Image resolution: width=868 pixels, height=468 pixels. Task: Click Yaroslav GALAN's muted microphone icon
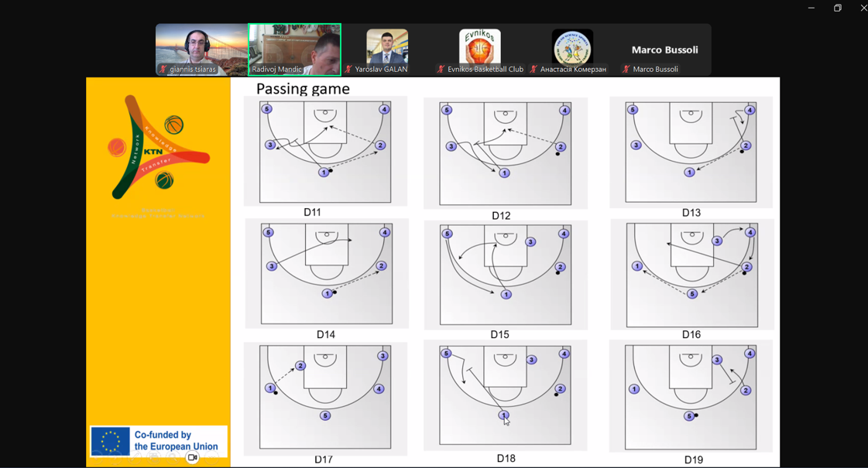pyautogui.click(x=348, y=70)
